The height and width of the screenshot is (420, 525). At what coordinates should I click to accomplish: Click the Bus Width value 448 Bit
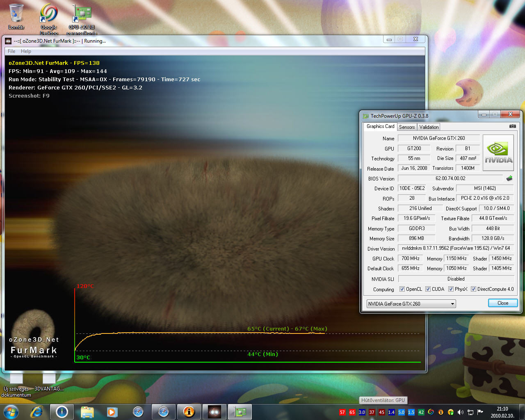[x=493, y=228]
